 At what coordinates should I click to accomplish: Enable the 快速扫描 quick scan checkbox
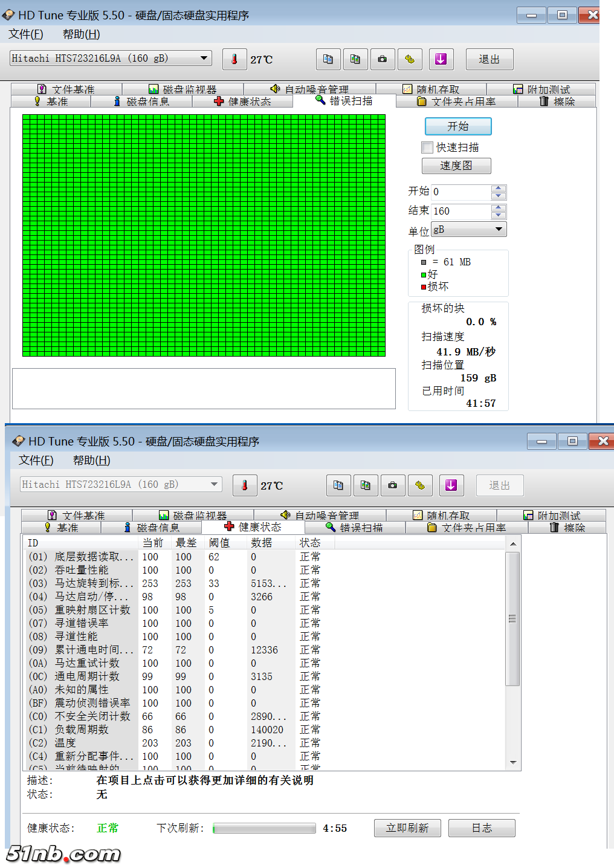(428, 147)
